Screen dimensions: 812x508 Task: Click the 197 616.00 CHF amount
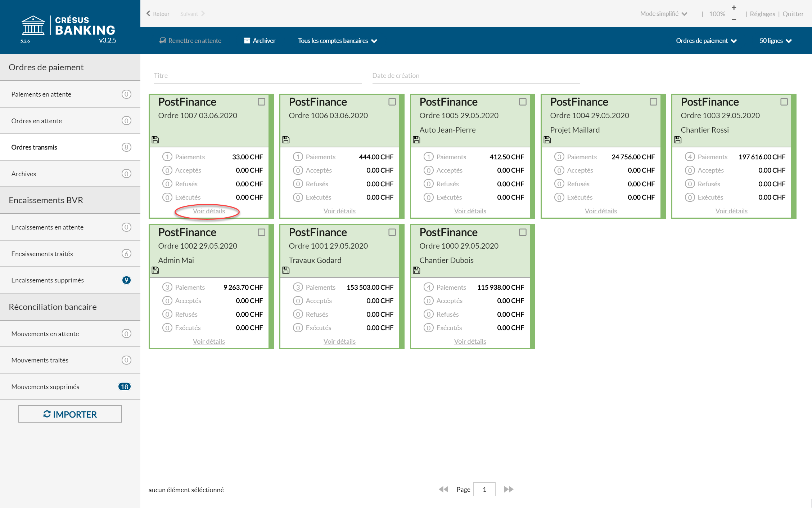coord(762,157)
